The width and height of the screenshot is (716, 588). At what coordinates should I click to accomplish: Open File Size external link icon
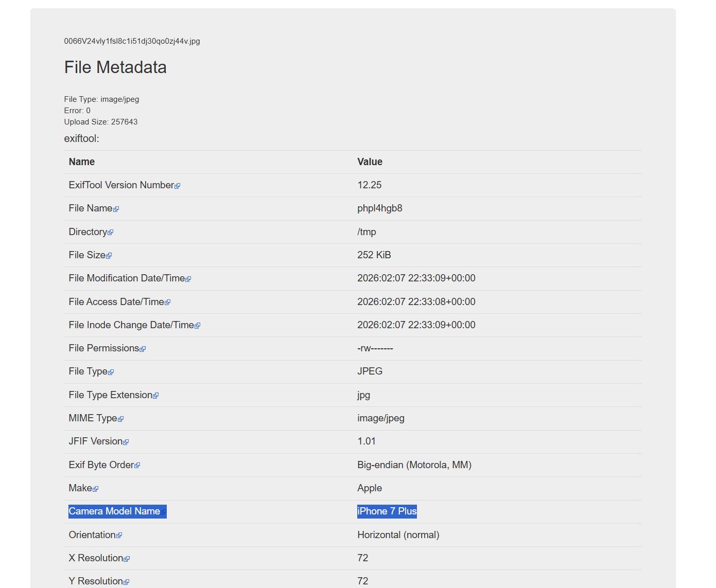pos(109,256)
